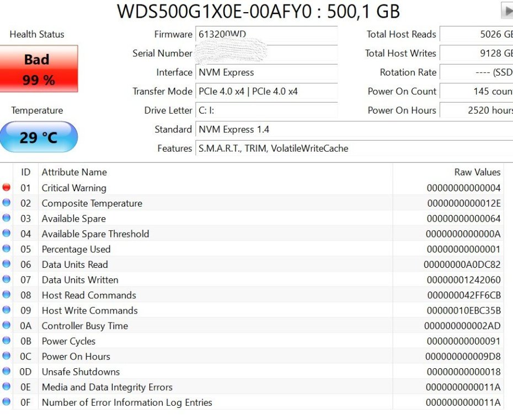This screenshot has width=513, height=420.
Task: Select the Unsafe Shutdowns attribute name
Action: [x=81, y=371]
